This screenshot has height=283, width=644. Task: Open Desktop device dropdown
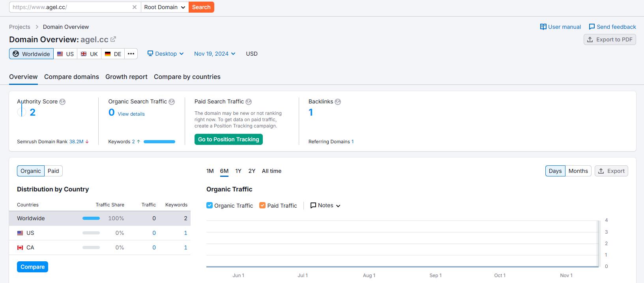click(x=166, y=54)
